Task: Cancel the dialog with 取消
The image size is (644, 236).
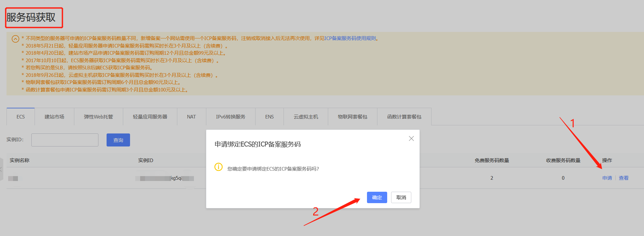Action: point(401,197)
